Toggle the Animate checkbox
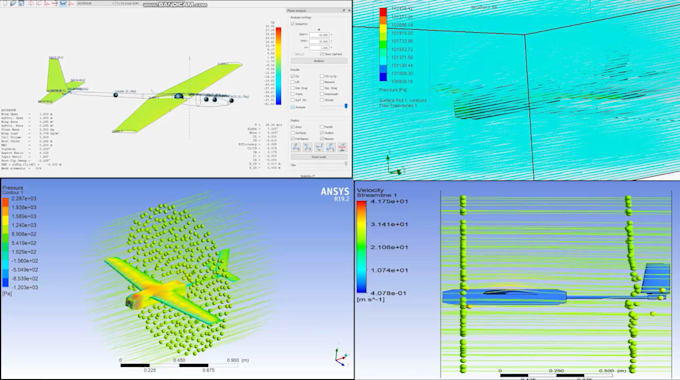The height and width of the screenshot is (380, 680). coord(293,107)
